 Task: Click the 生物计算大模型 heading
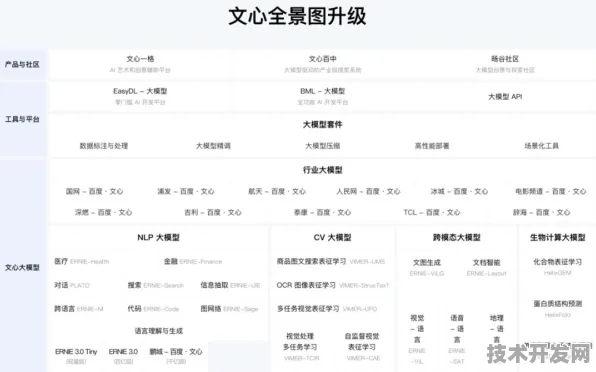[x=558, y=237]
